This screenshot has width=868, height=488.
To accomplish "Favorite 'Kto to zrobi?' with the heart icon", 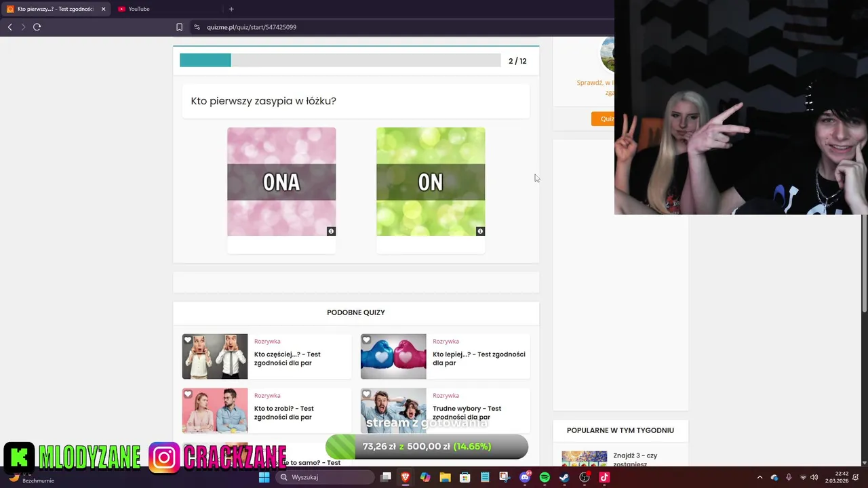I will coord(188,394).
